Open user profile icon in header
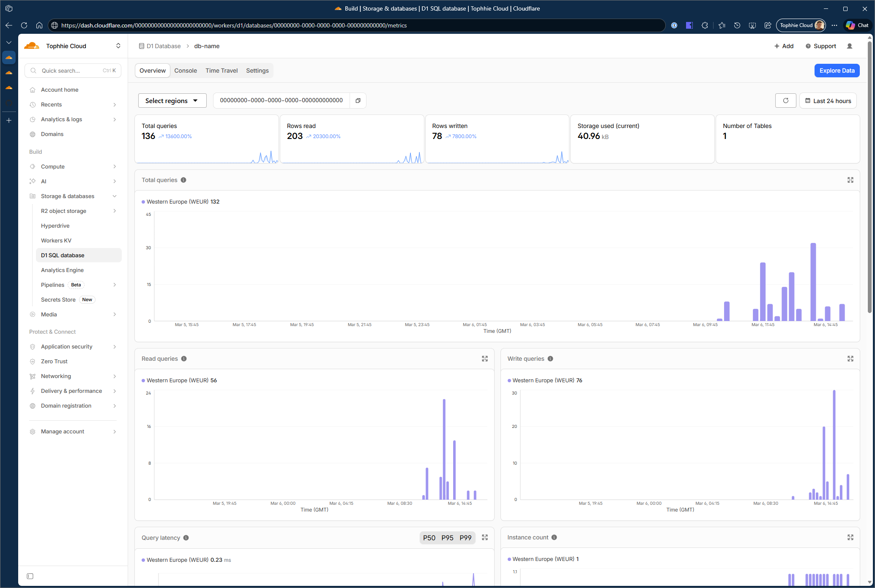875x588 pixels. pyautogui.click(x=849, y=46)
